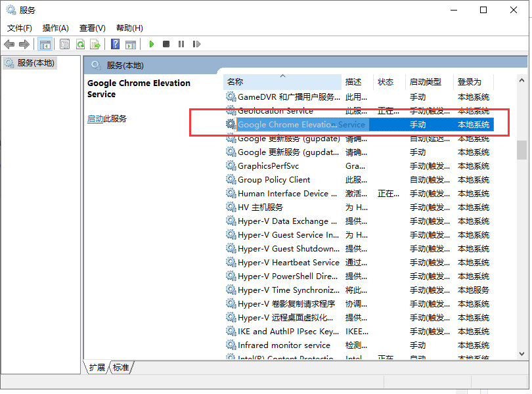Click the scrollbar up arrow
Viewport: 532px width, 394px height.
click(522, 80)
